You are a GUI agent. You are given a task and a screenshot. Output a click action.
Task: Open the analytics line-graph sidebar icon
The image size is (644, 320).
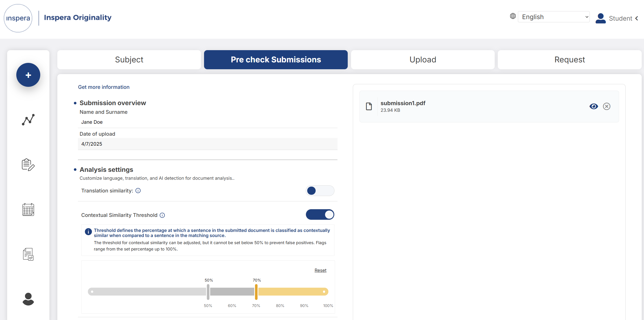pos(28,120)
